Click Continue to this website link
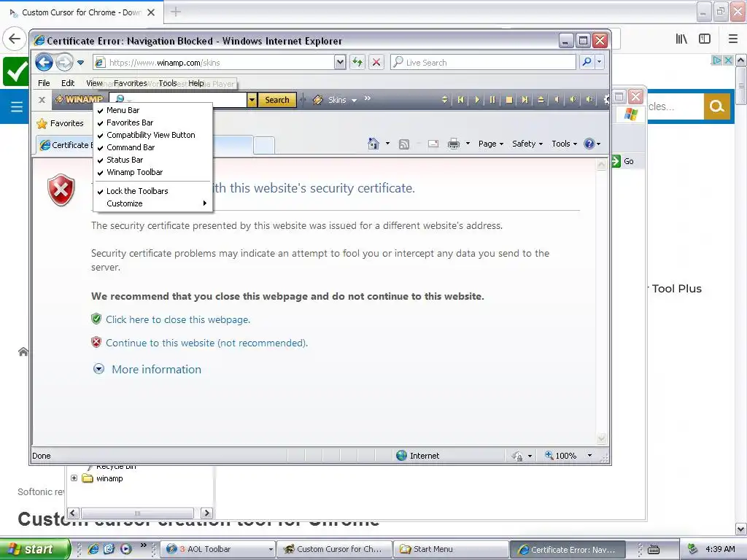This screenshot has height=560, width=747. 206,343
